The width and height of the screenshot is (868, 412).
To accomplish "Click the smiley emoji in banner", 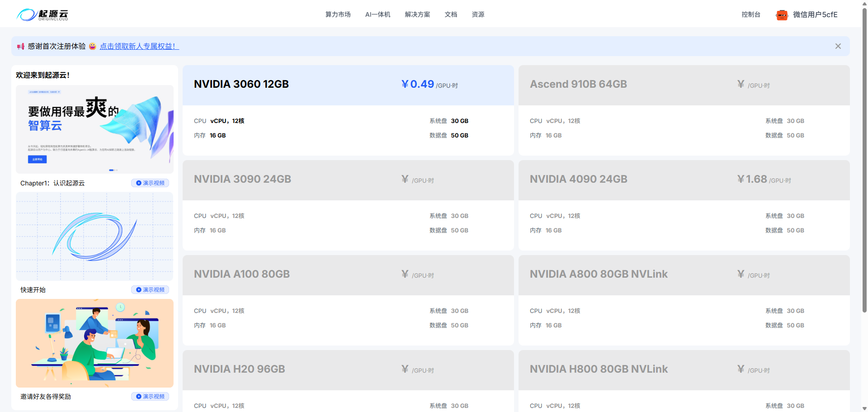I will [93, 46].
